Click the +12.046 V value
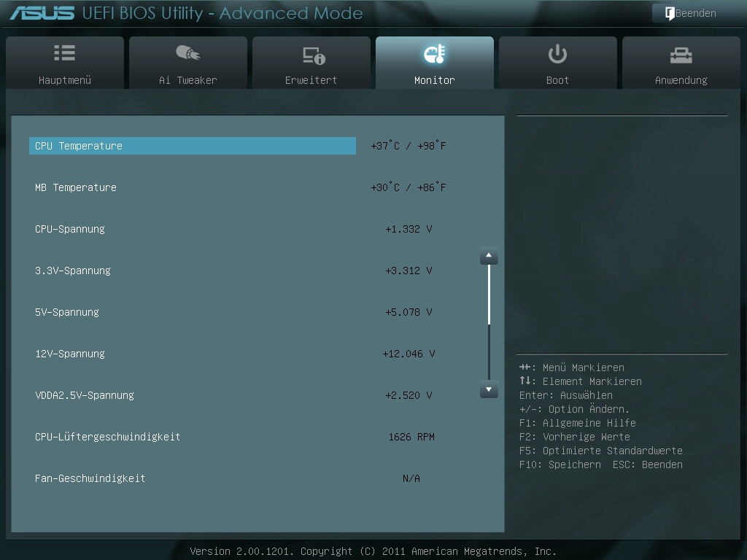 coord(409,354)
